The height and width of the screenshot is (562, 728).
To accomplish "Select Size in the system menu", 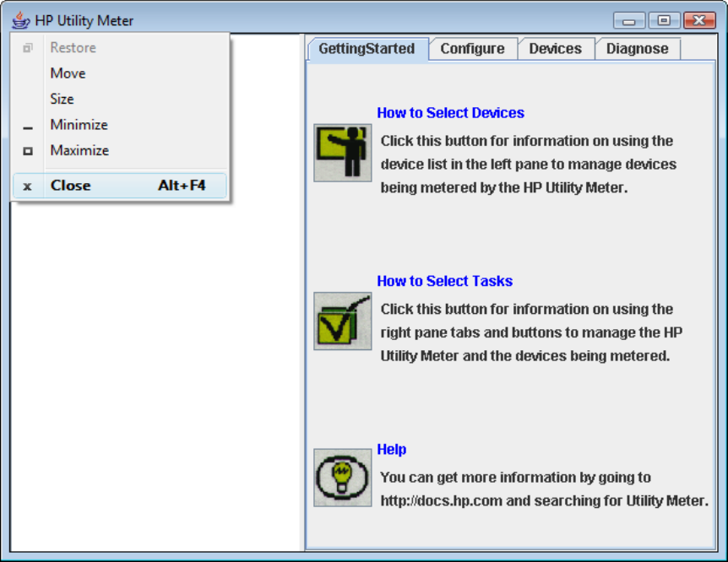I will 120,99.
